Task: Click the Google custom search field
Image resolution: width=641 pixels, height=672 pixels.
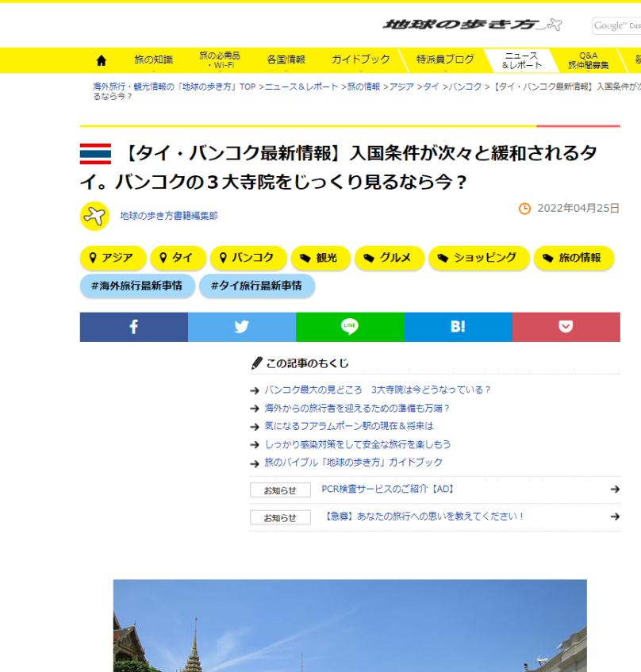Action: [617, 26]
